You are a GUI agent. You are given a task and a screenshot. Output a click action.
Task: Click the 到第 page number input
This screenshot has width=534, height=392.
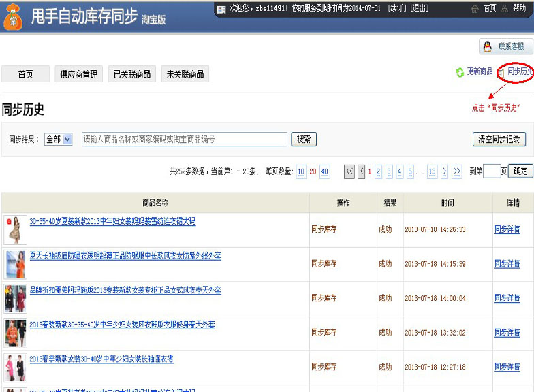click(492, 171)
